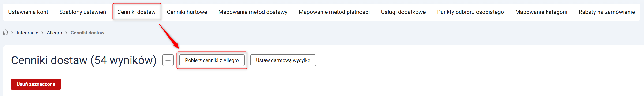Follow the Allegro breadcrumb link
This screenshot has width=644, height=96.
(x=54, y=33)
